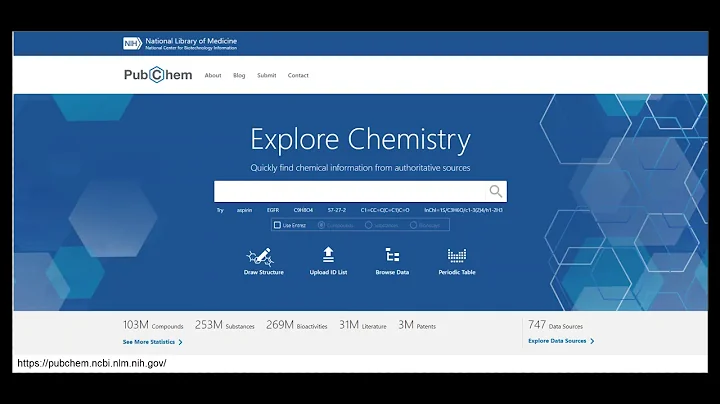This screenshot has height=404, width=720.
Task: Open Browse Data
Action: tap(392, 261)
